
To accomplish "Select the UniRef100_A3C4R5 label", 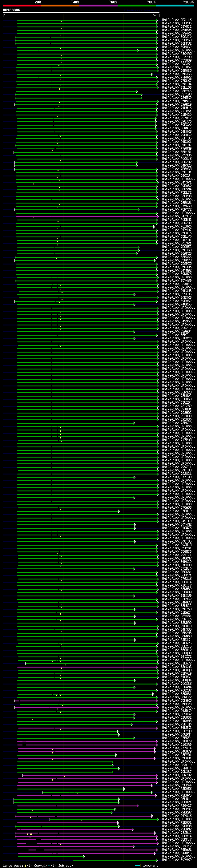I will (x=177, y=54).
